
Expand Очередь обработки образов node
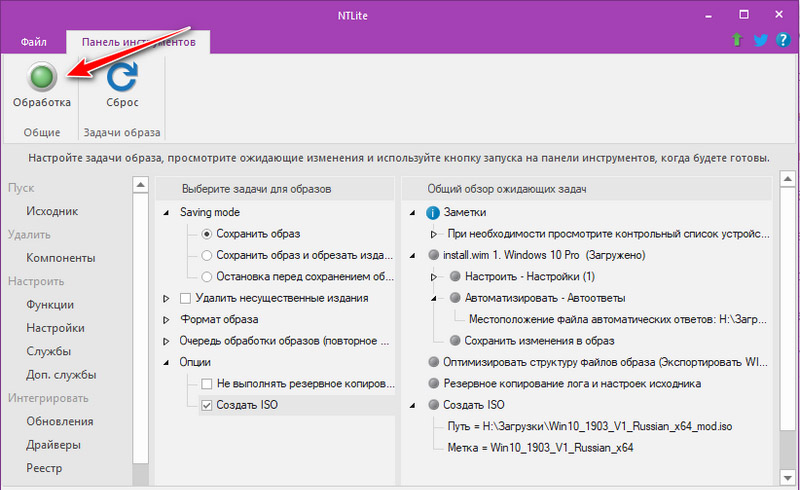[166, 341]
